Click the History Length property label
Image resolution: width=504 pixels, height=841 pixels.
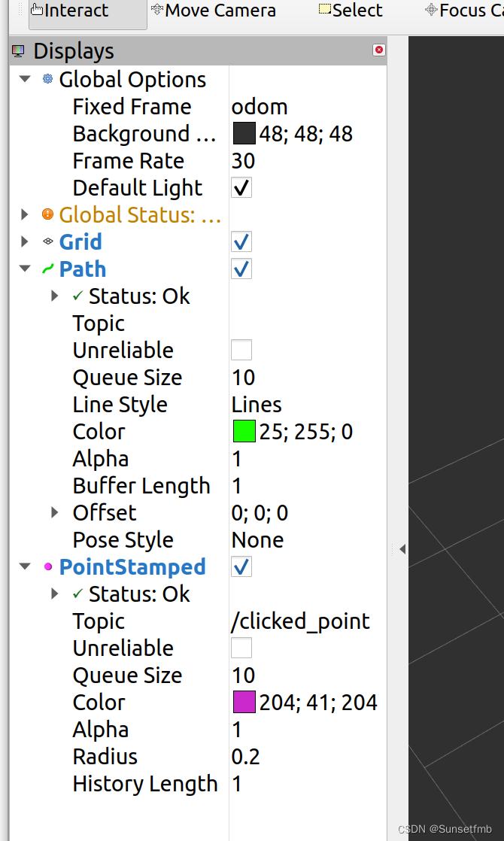coord(145,784)
